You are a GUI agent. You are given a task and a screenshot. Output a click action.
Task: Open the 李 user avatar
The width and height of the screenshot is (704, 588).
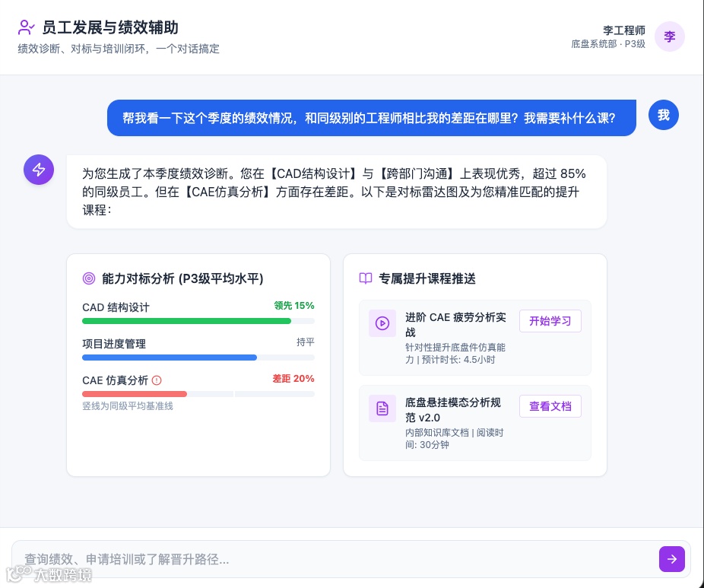[670, 37]
